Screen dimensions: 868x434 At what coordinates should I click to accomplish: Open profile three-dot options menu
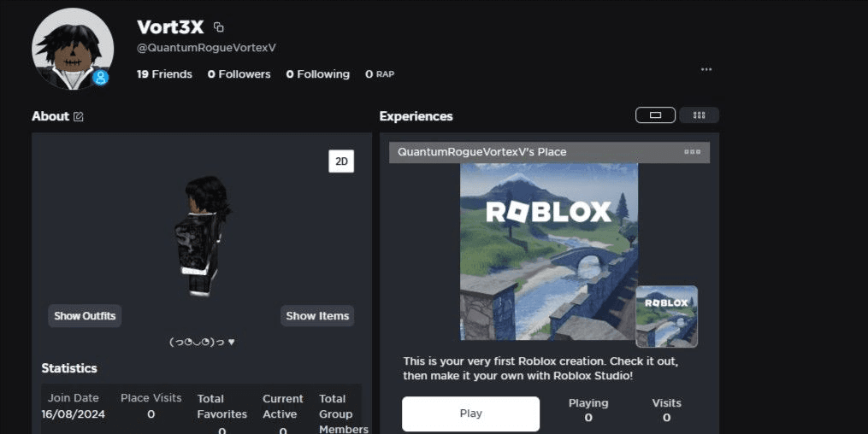pyautogui.click(x=706, y=69)
